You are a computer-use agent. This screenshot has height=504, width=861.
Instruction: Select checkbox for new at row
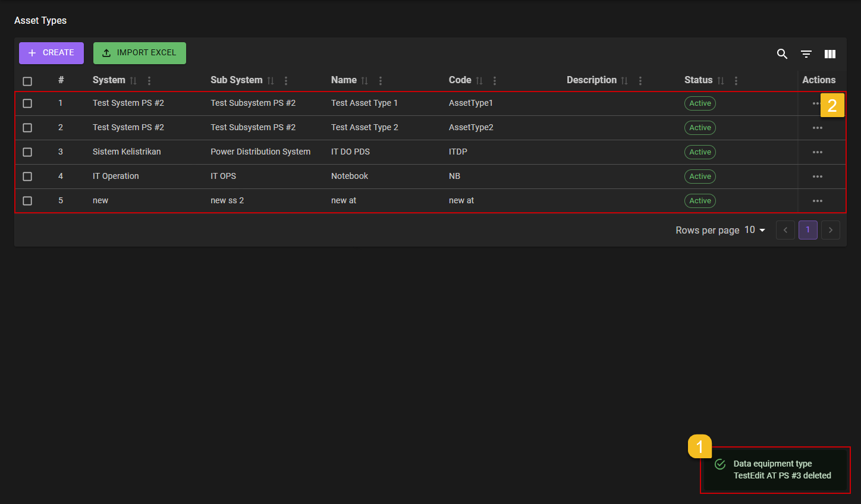pyautogui.click(x=27, y=201)
